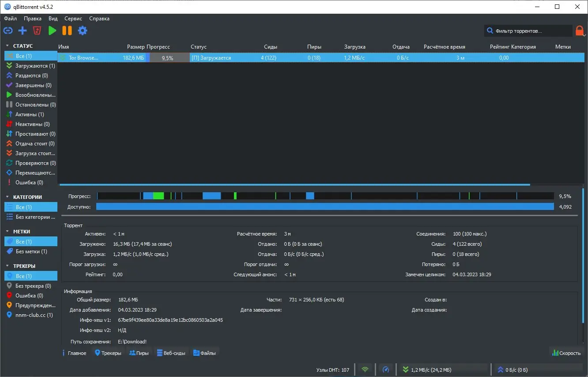The width and height of the screenshot is (588, 377).
Task: Sort by the Имя column header
Action: coord(64,47)
